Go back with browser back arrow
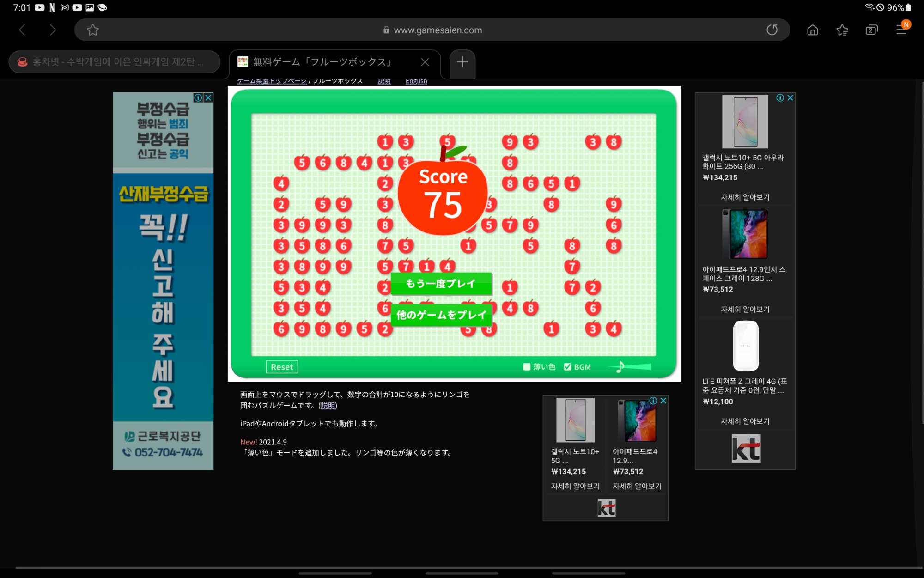Image resolution: width=924 pixels, height=578 pixels. tap(22, 30)
